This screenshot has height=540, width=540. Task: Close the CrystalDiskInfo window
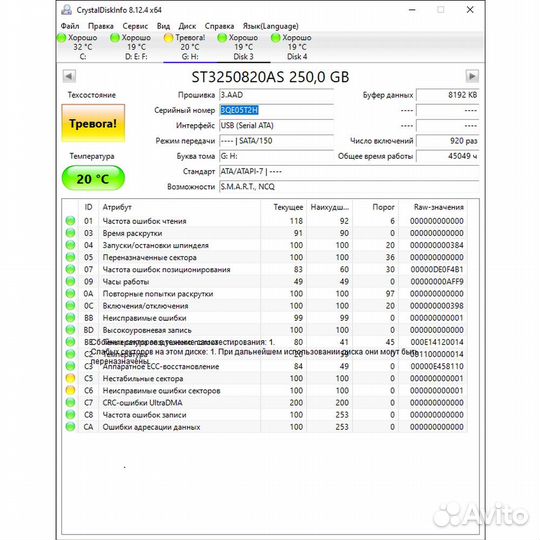[x=470, y=10]
